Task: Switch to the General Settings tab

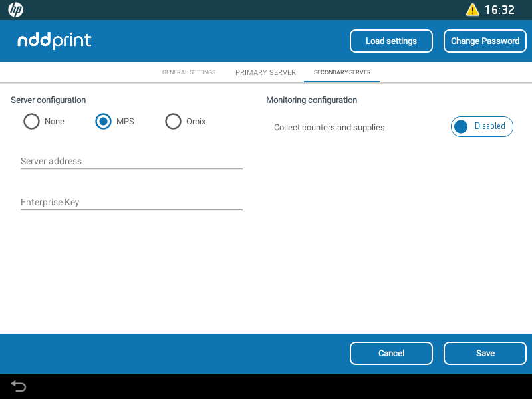Action: (189, 72)
